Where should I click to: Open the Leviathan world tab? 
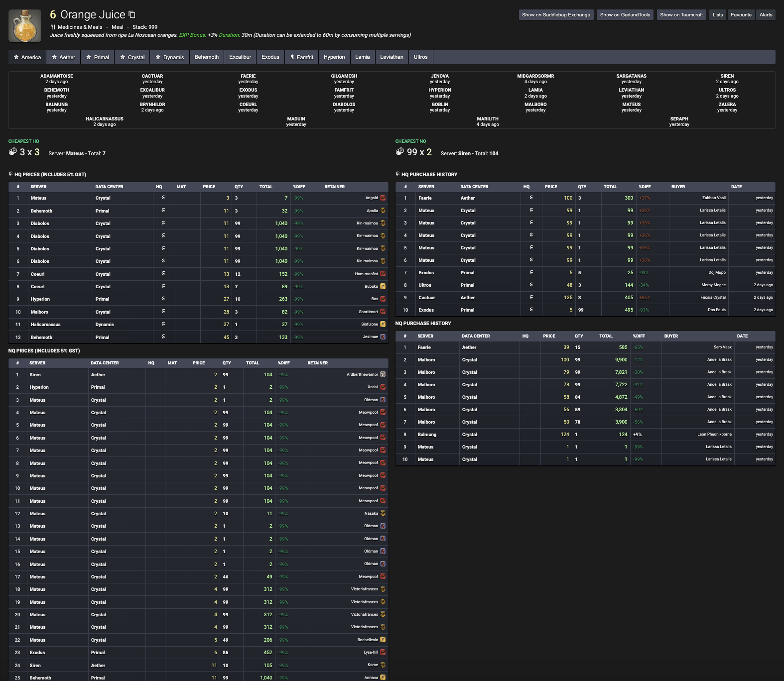click(392, 57)
